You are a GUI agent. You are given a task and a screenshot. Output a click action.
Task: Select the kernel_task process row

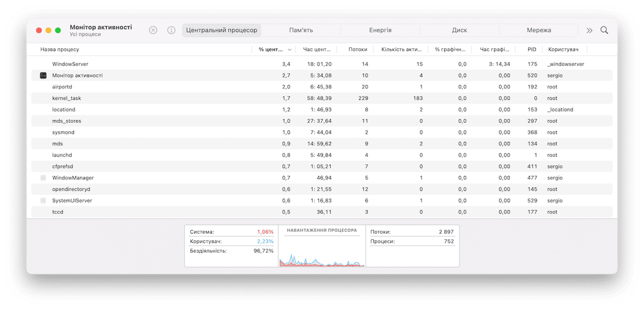pos(322,98)
